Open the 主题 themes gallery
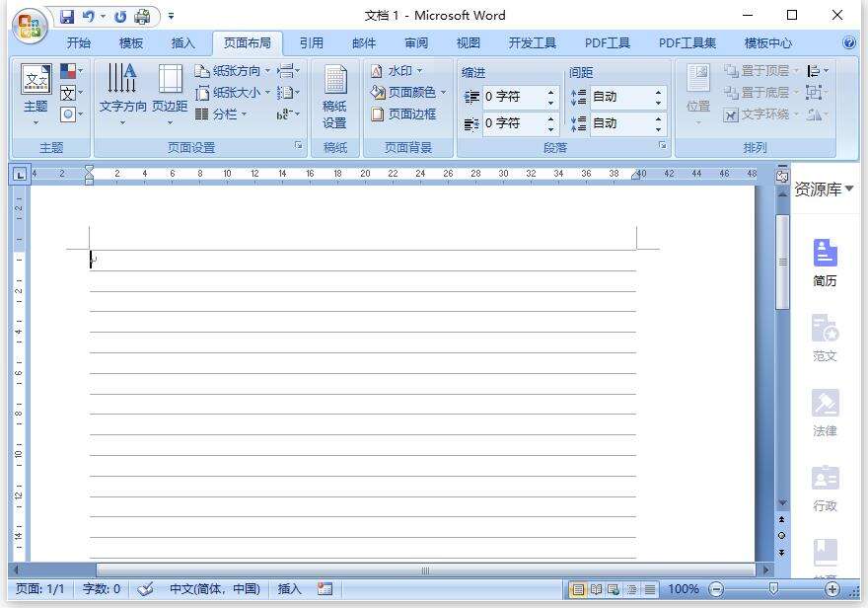The width and height of the screenshot is (868, 608). tap(36, 92)
